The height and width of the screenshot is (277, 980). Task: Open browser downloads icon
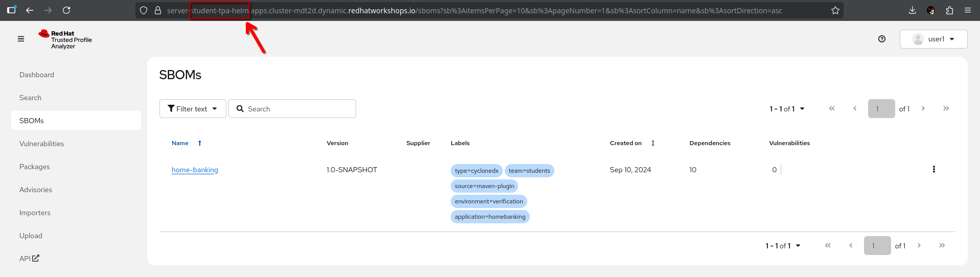click(912, 10)
